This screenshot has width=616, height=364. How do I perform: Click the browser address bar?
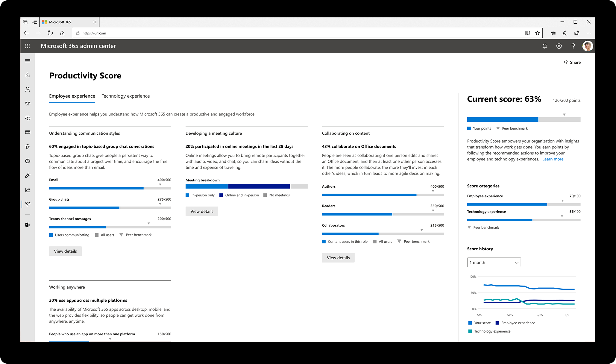[210, 33]
